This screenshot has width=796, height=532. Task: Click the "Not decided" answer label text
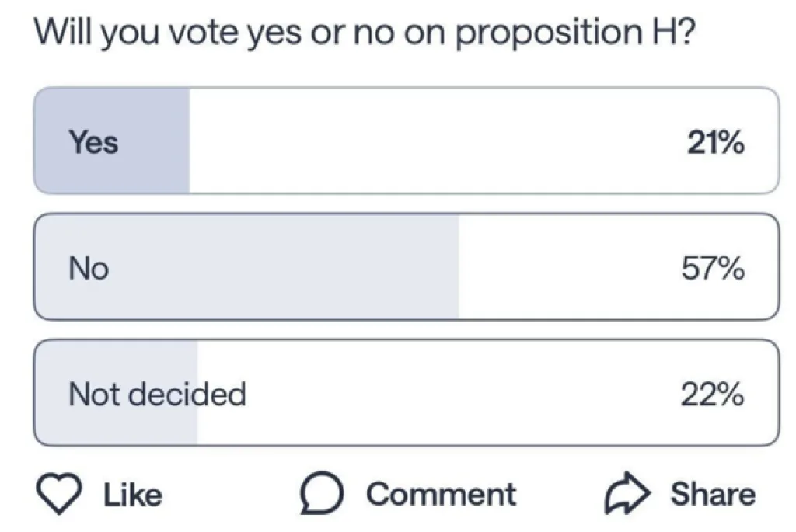tap(157, 395)
